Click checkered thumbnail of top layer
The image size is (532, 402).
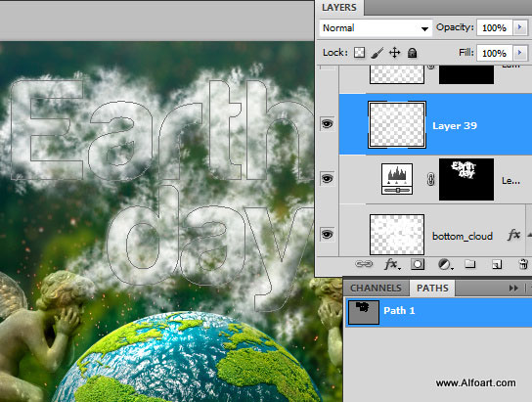397,74
